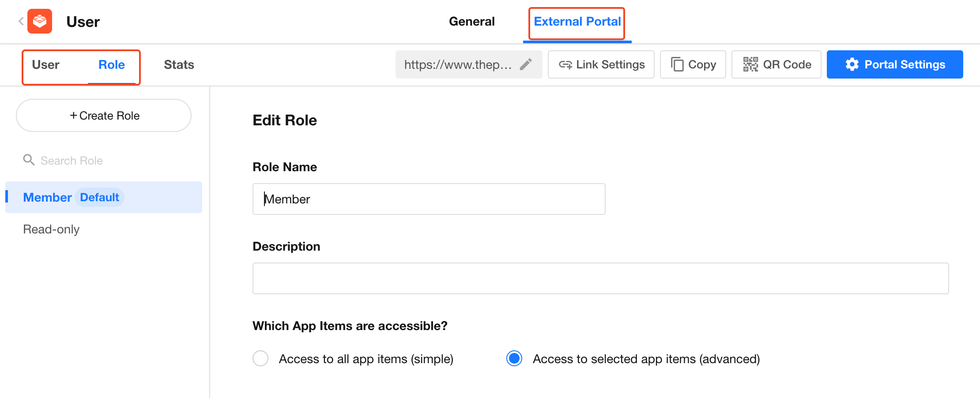Viewport: 980px width, 398px height.
Task: Focus the Description text field
Action: 600,278
